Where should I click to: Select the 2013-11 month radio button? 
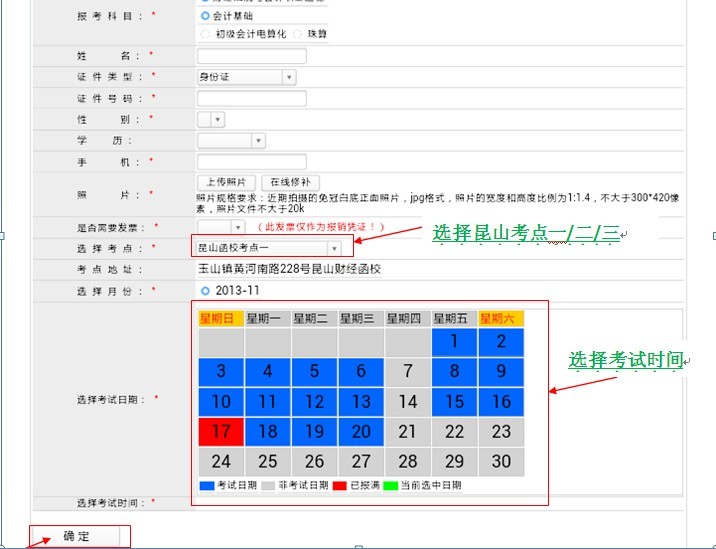(x=205, y=291)
